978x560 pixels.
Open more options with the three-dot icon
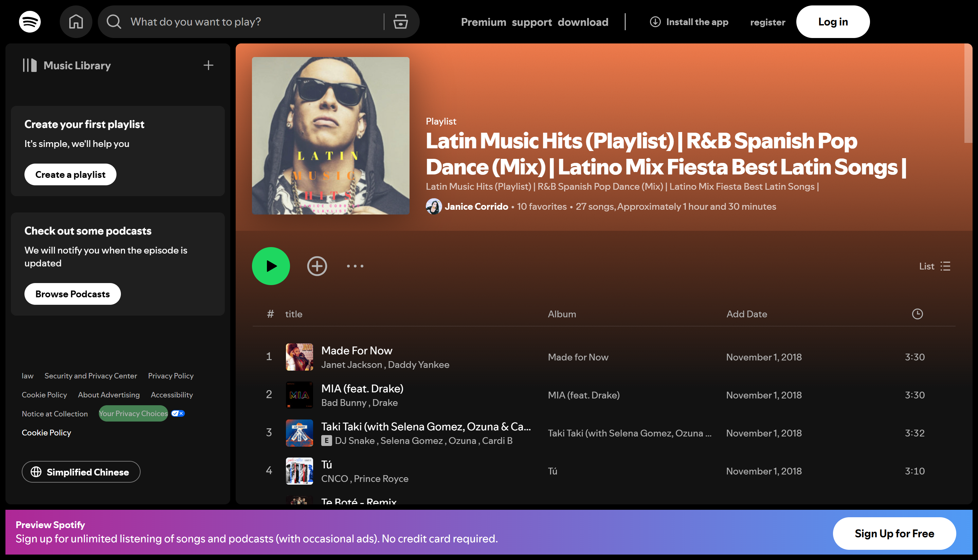(x=355, y=266)
